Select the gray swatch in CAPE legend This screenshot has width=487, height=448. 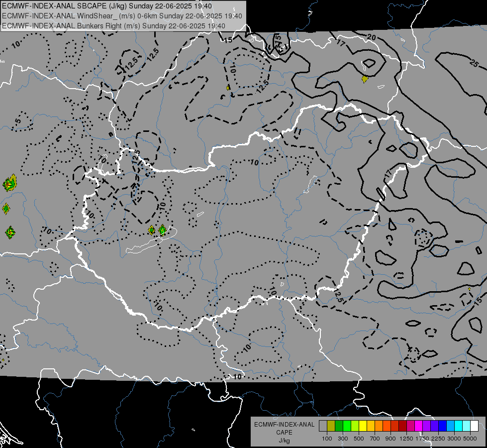point(323,426)
